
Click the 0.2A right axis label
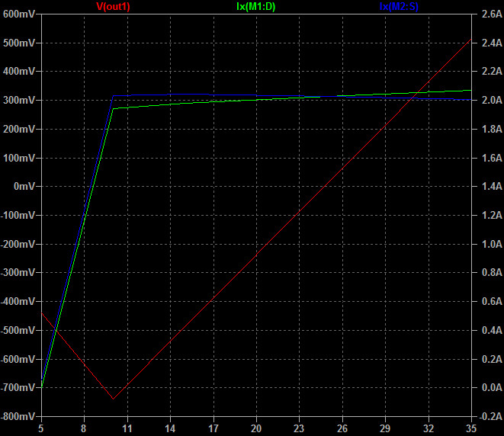coord(492,359)
